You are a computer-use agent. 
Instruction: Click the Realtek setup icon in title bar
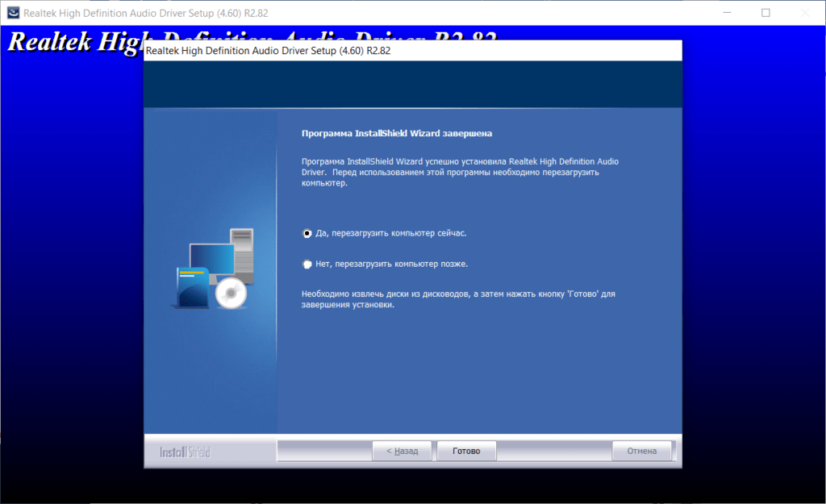13,13
